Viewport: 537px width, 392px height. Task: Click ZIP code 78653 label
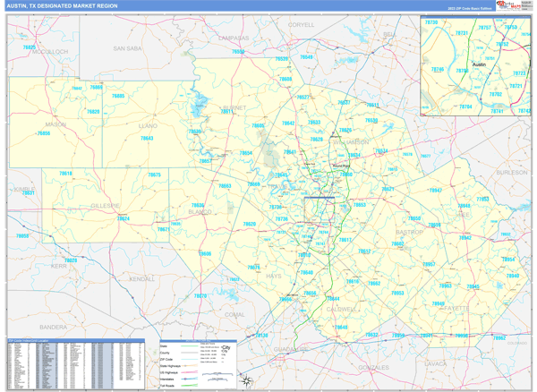tap(360, 205)
